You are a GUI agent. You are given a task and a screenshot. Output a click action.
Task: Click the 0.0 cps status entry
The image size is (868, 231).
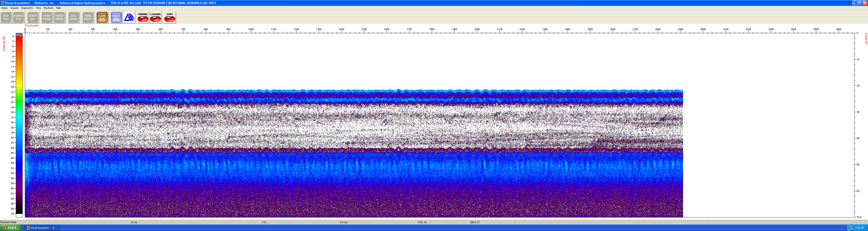coord(344,222)
